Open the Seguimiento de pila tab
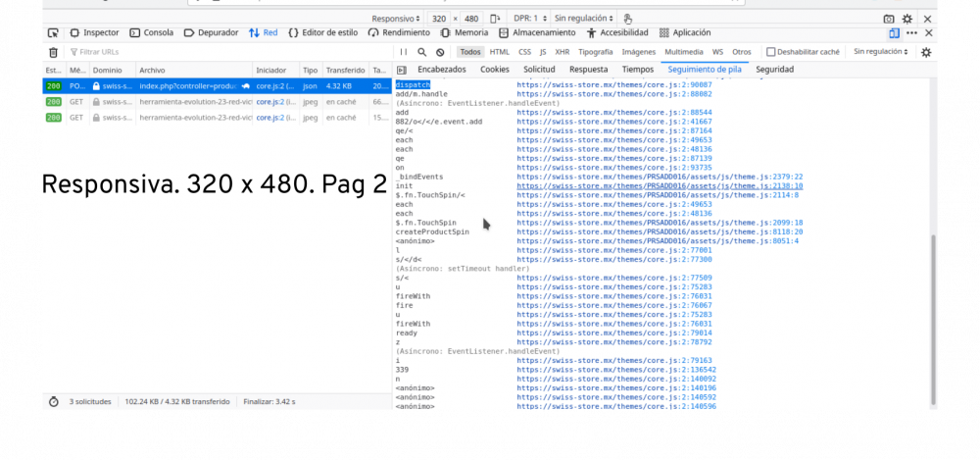This screenshot has width=980, height=460. click(705, 70)
